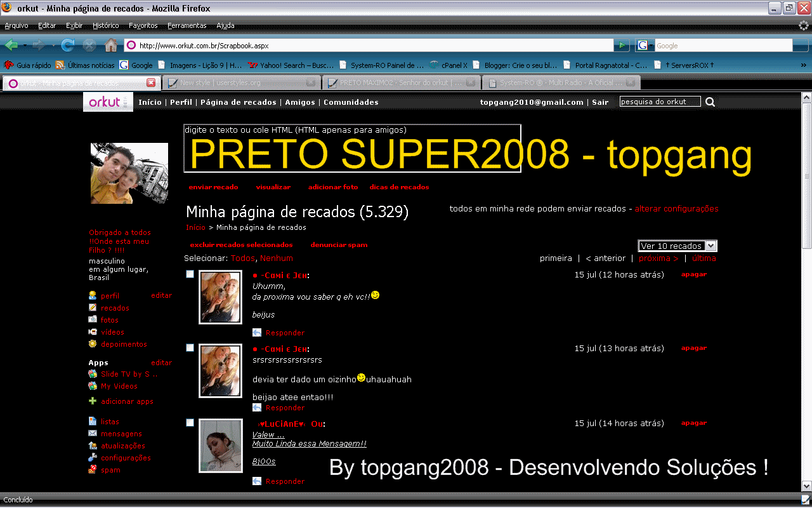Click the depoimentos icon in the sidebar

tap(93, 344)
